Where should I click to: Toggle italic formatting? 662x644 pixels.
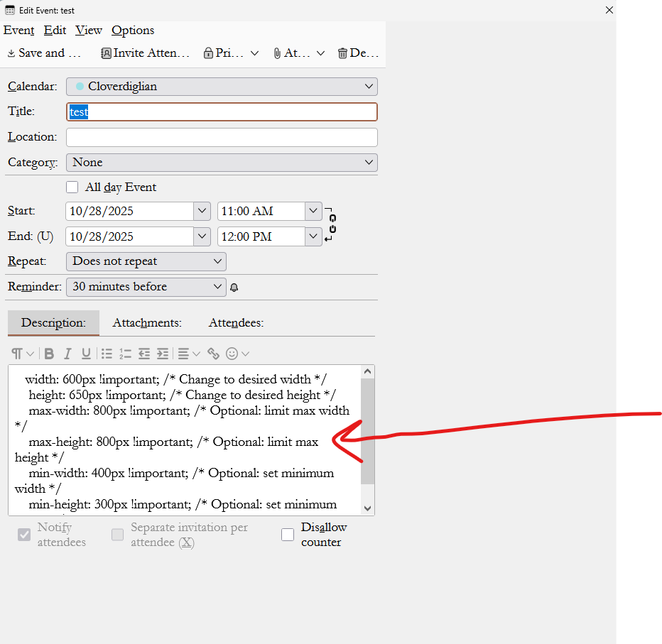pos(67,354)
